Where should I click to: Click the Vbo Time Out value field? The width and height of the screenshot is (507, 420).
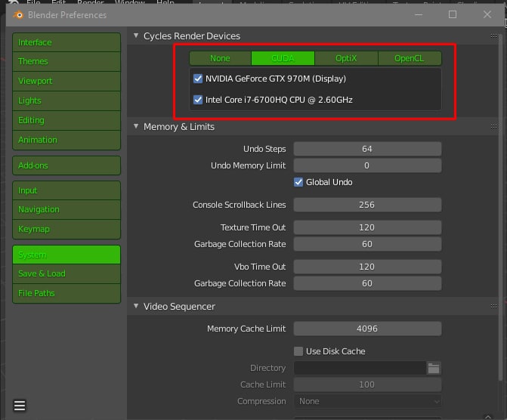367,267
